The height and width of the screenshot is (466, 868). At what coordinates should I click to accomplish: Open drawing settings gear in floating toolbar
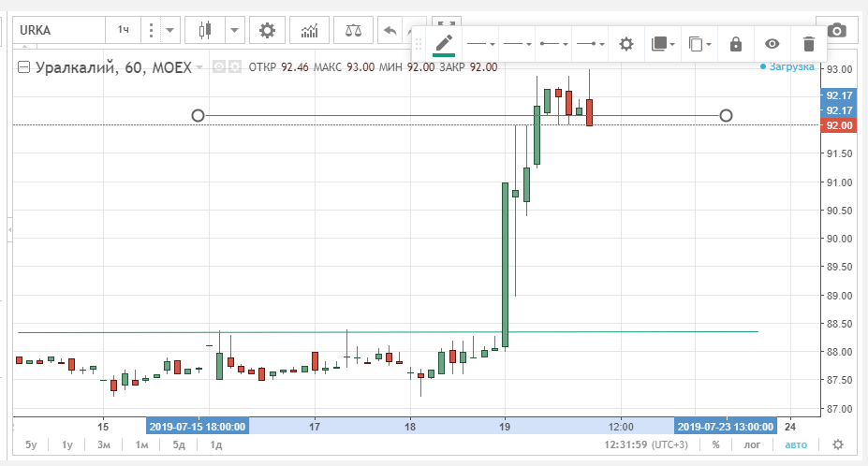626,44
